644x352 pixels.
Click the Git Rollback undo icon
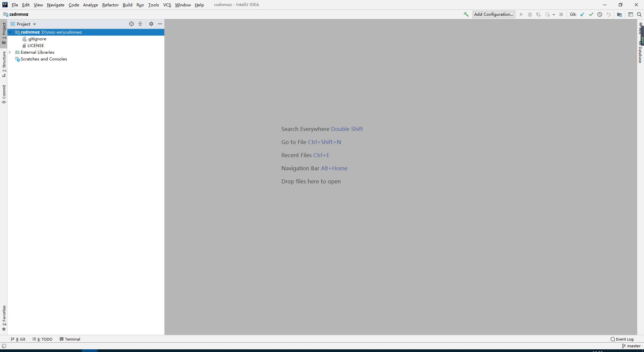(609, 14)
